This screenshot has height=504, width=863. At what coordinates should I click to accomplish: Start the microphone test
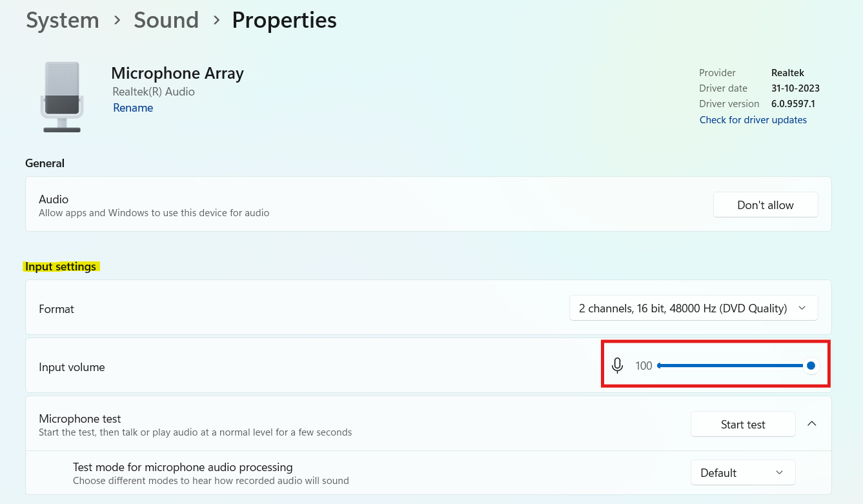742,425
